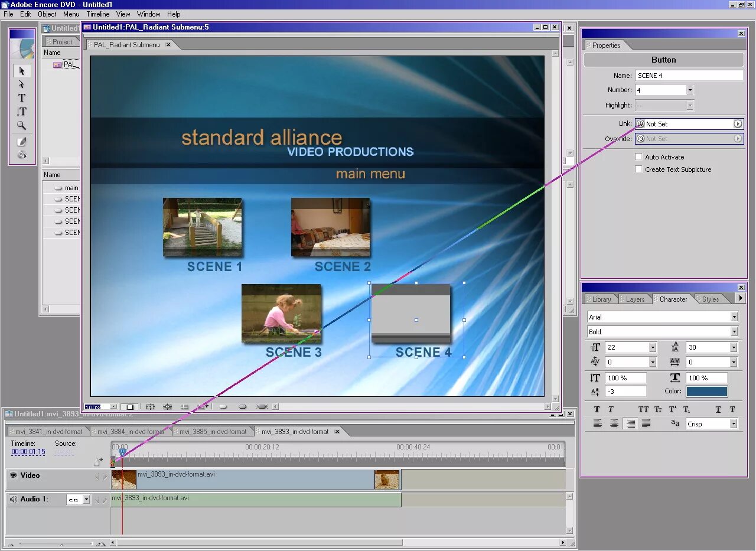756x551 pixels.
Task: Open the menu zoom percentage dropdown
Action: coord(114,406)
